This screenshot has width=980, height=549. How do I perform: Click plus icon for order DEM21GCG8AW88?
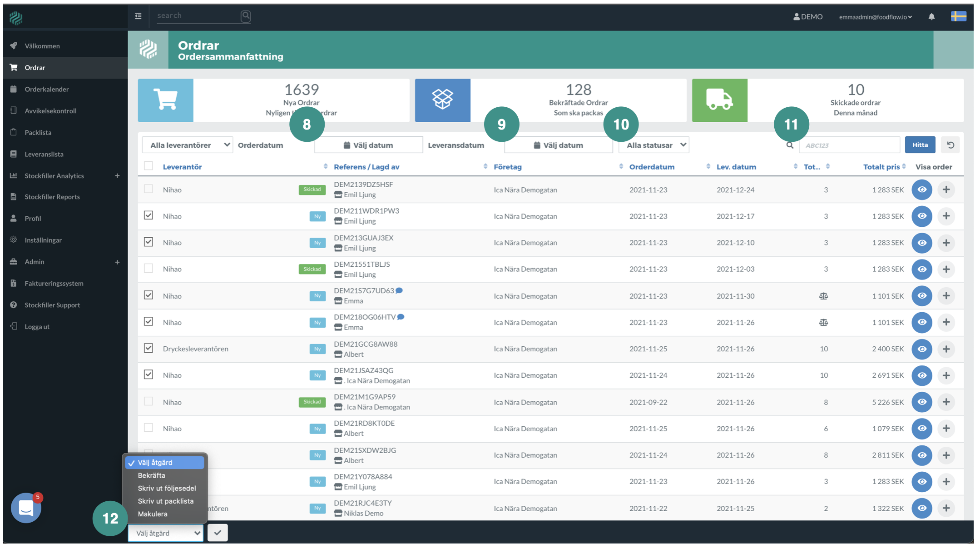coord(946,349)
